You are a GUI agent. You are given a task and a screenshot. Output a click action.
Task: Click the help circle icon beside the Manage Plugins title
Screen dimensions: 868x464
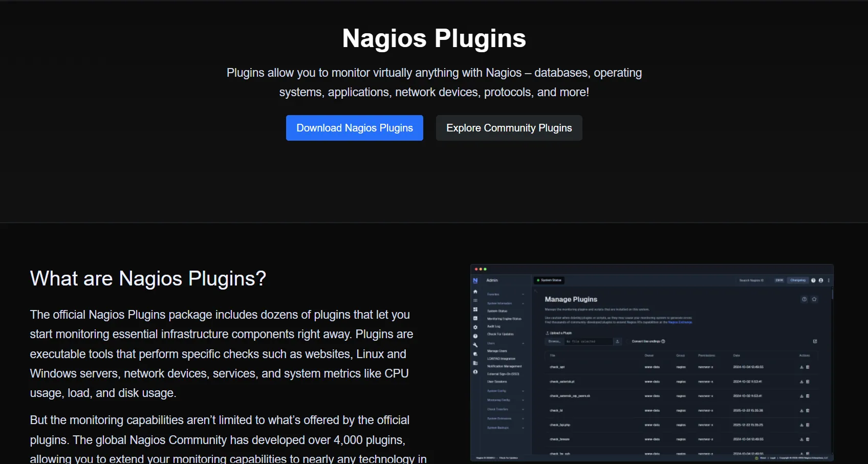point(805,299)
